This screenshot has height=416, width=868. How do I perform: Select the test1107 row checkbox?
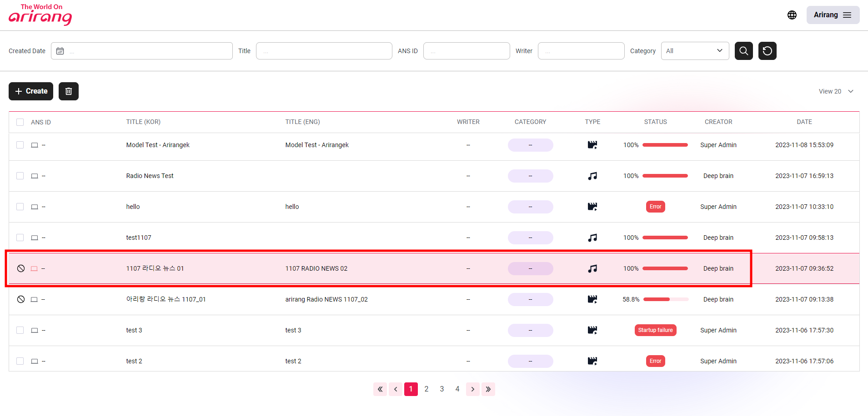pos(20,238)
